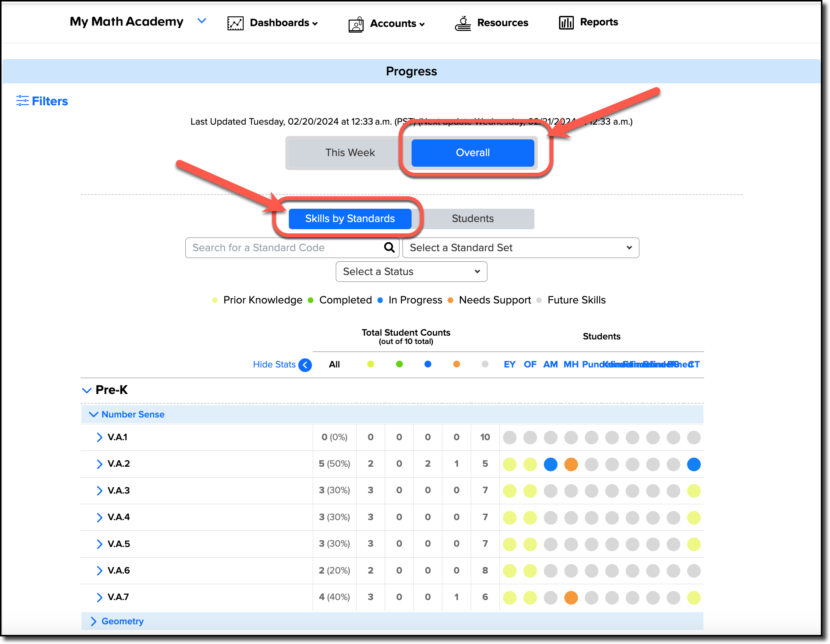Screen dimensions: 830x644
Task: Click the Accounts profile icon
Action: tap(356, 24)
